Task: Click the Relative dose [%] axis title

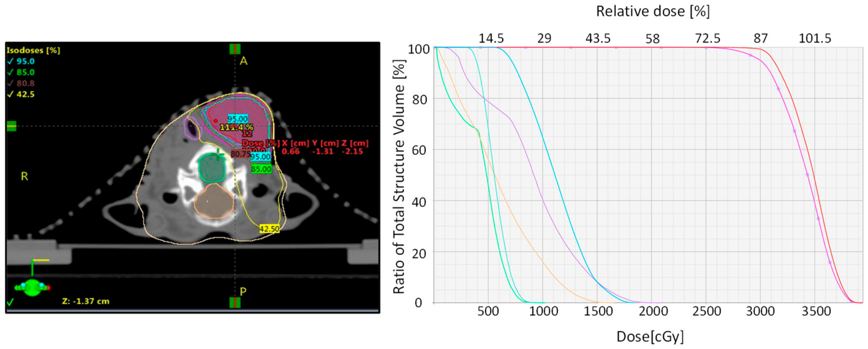Action: pyautogui.click(x=653, y=11)
